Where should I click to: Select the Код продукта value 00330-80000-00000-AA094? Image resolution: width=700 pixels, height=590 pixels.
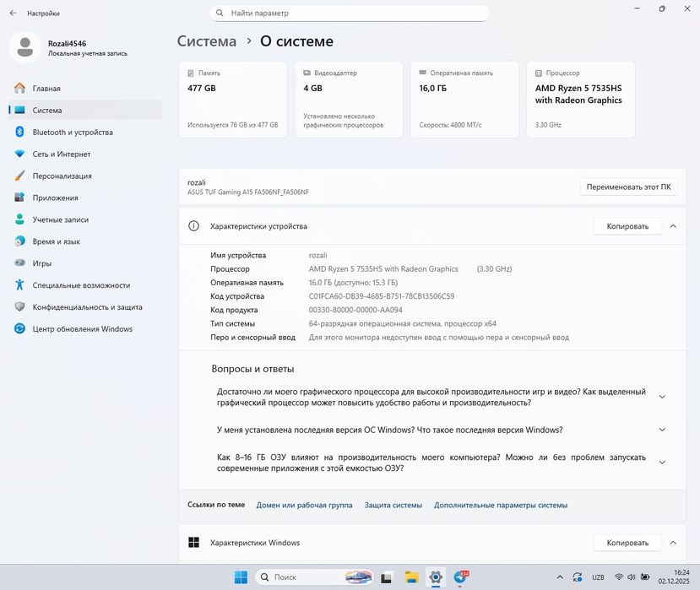tap(355, 310)
